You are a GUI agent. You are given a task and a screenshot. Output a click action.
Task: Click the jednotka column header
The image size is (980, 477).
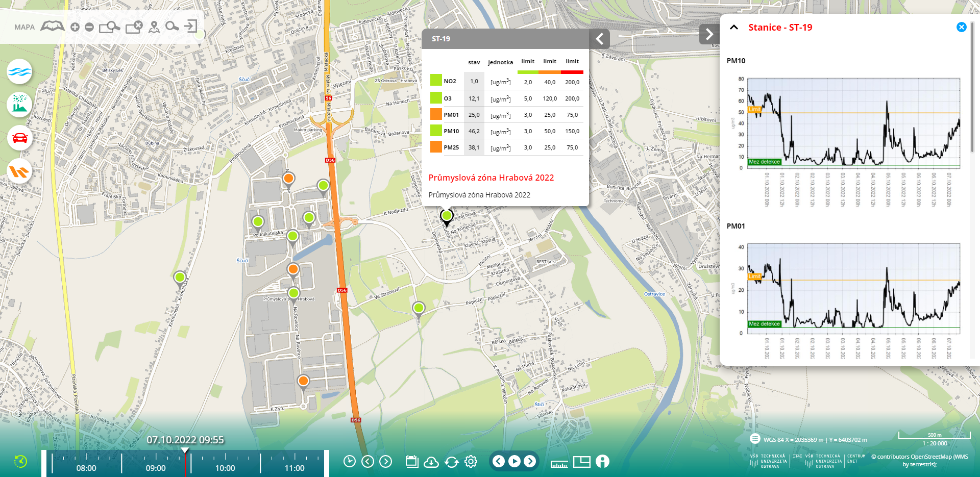click(500, 62)
